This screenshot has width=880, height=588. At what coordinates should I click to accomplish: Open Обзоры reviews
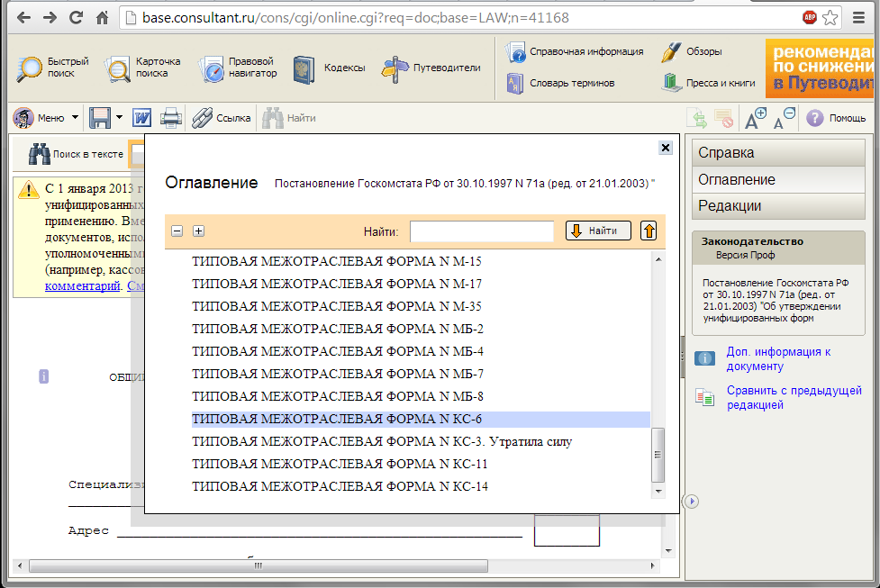tap(692, 51)
